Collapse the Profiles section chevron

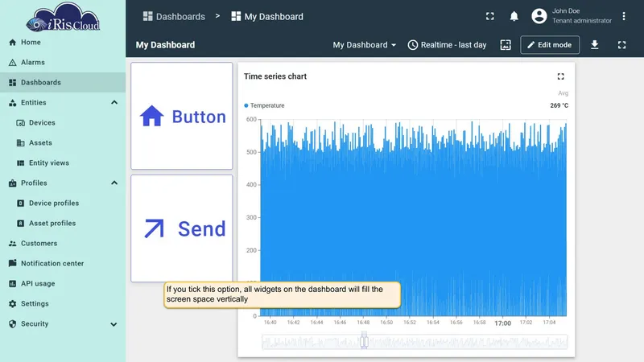(x=114, y=183)
